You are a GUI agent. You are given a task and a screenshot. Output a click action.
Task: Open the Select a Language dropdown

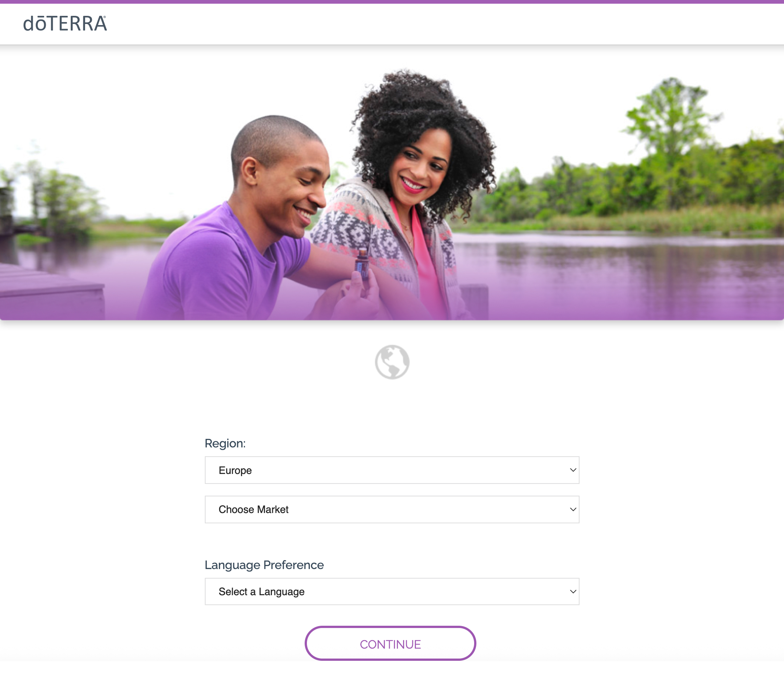tap(392, 591)
